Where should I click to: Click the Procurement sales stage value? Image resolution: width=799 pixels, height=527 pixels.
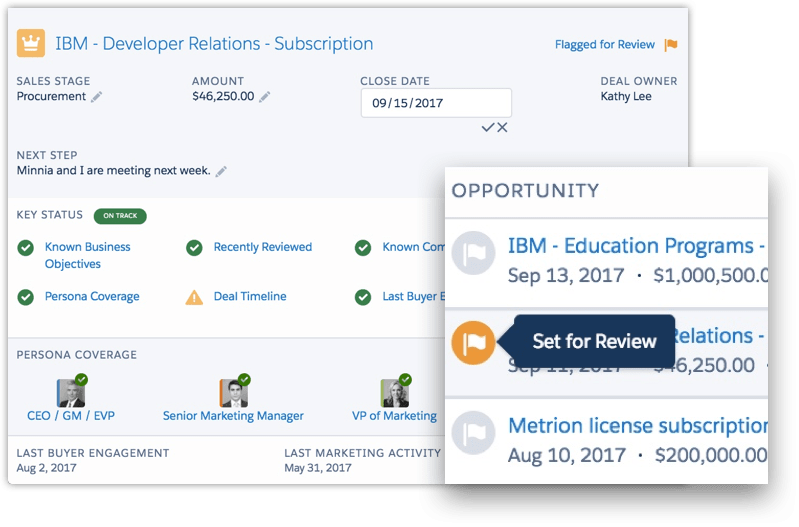51,96
